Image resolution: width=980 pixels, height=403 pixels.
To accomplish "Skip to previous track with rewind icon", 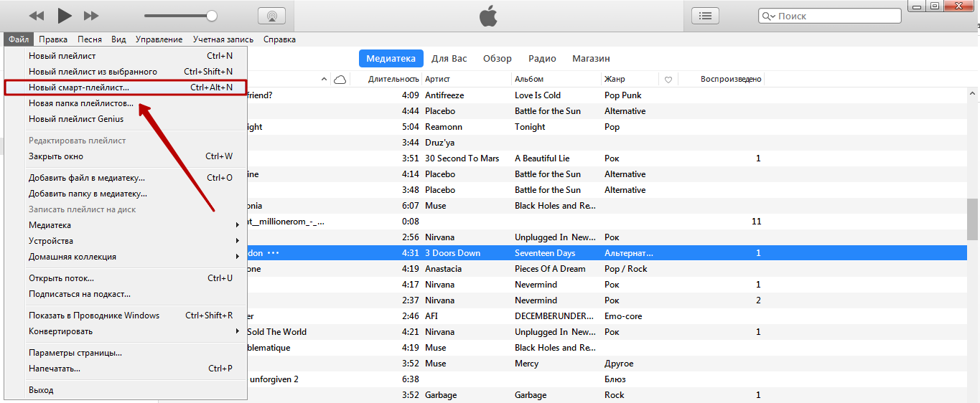I will 37,16.
